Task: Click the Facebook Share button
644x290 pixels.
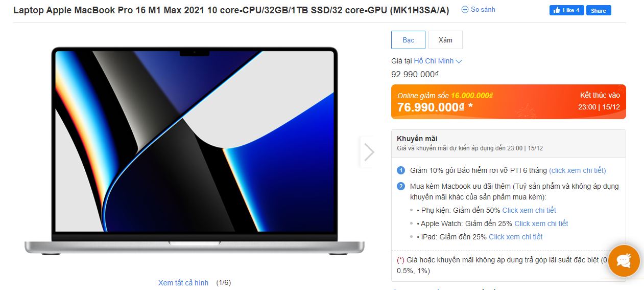Action: 599,10
